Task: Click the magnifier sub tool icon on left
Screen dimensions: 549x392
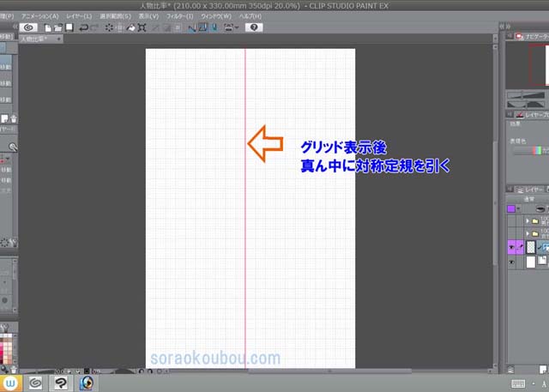Action: (x=13, y=148)
